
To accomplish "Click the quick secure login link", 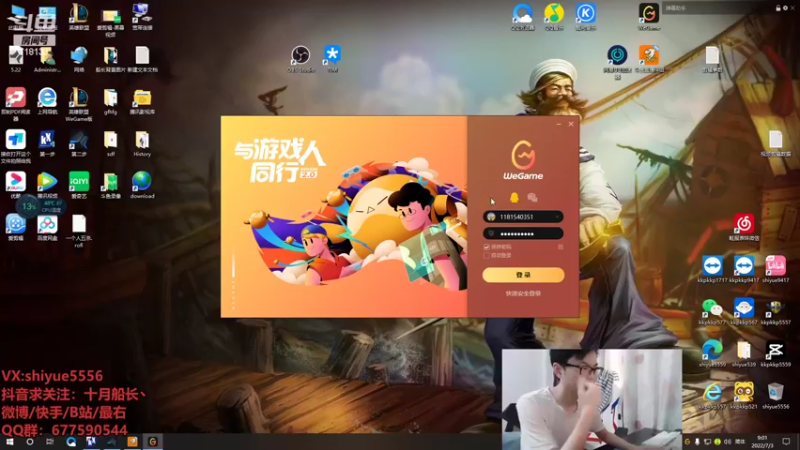I will (523, 293).
